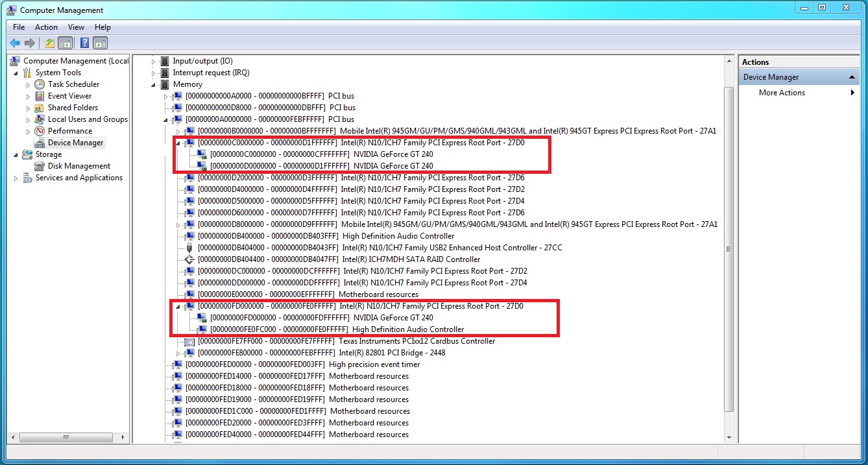Expand Root Port 27A1 row 00000000B0000000
The height and width of the screenshot is (465, 868).
[178, 131]
